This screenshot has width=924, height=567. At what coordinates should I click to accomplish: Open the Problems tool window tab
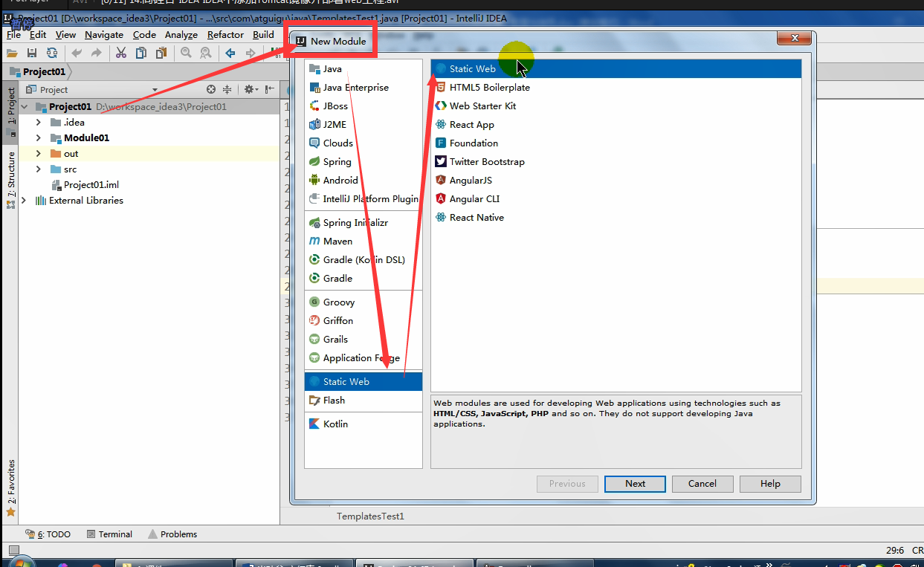(172, 534)
